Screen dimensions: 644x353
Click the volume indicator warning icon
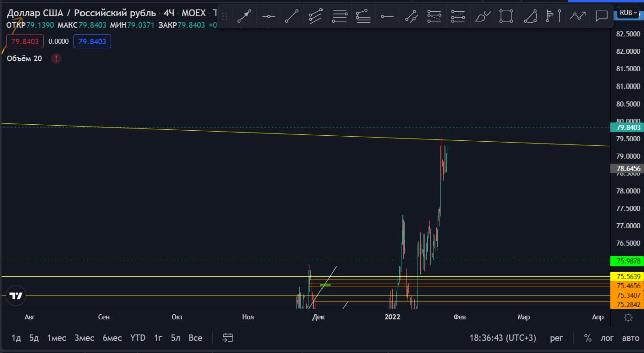click(x=56, y=58)
